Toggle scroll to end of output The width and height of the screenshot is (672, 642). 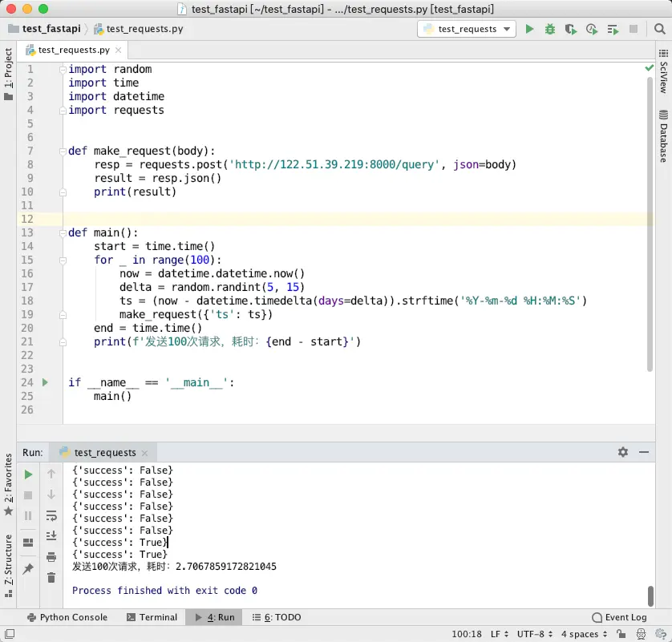pyautogui.click(x=51, y=535)
